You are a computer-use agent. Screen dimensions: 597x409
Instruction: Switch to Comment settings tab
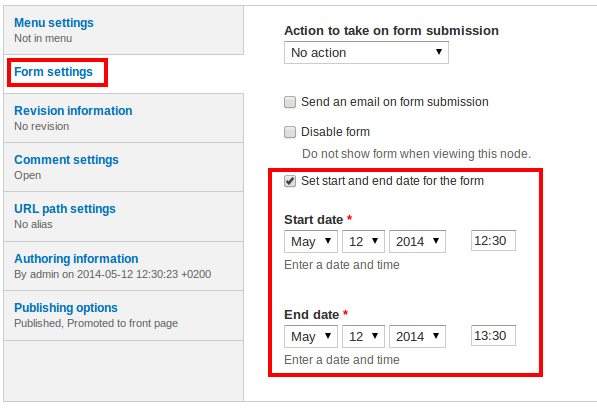pyautogui.click(x=66, y=160)
